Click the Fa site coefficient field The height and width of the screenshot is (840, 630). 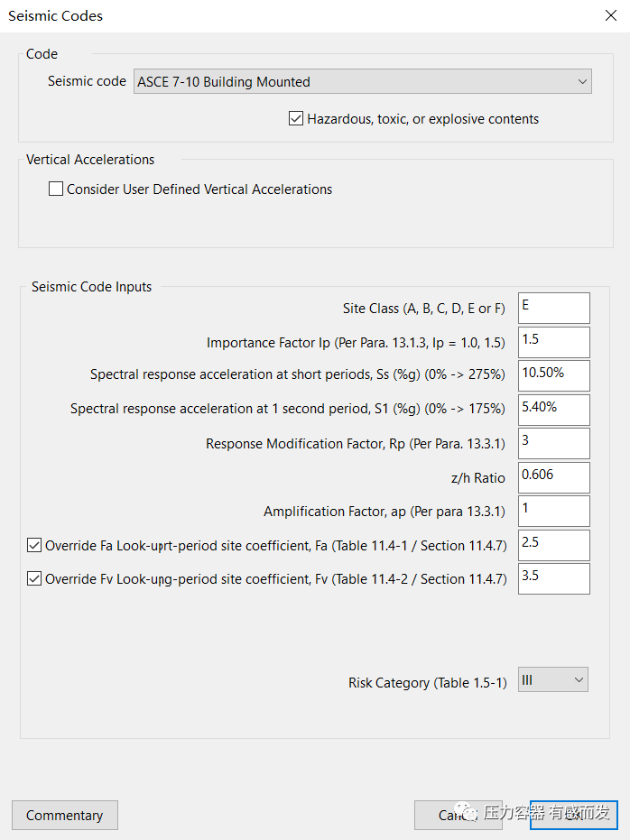pos(553,545)
